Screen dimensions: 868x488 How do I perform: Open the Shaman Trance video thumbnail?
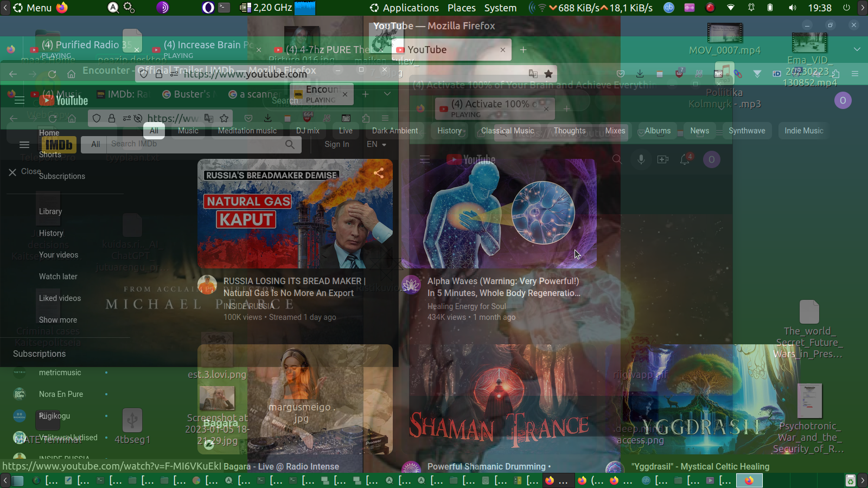(x=499, y=399)
